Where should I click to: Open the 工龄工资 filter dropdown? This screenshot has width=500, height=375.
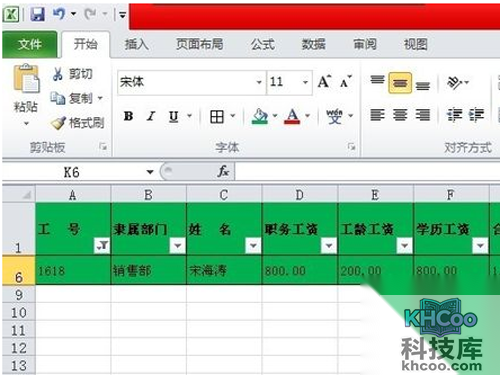click(405, 246)
